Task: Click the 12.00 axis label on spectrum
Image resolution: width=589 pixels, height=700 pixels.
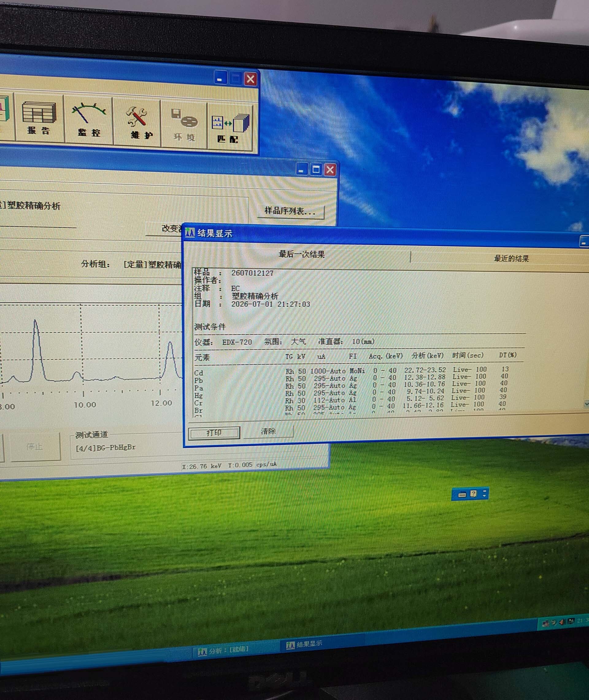Action: coord(161,403)
